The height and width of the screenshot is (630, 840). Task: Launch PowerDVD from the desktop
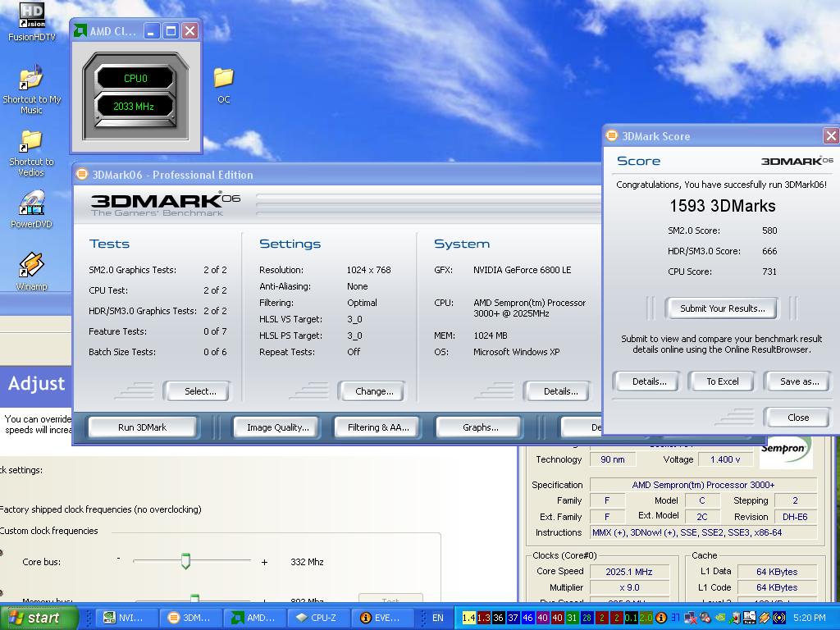point(31,209)
